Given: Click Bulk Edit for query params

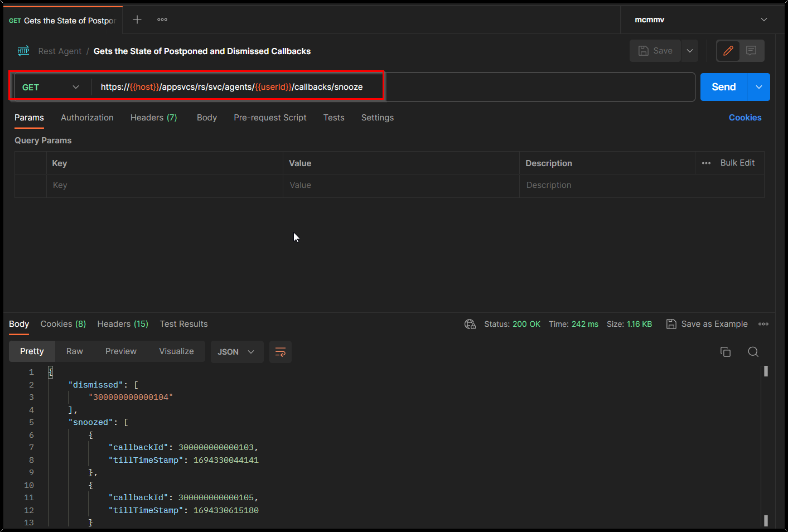Looking at the screenshot, I should [x=737, y=163].
